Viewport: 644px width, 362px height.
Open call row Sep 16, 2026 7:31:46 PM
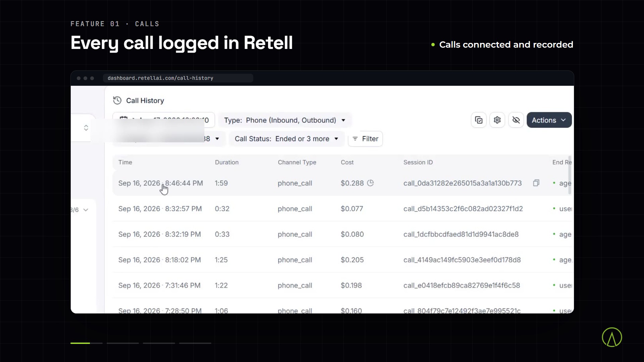click(x=341, y=285)
